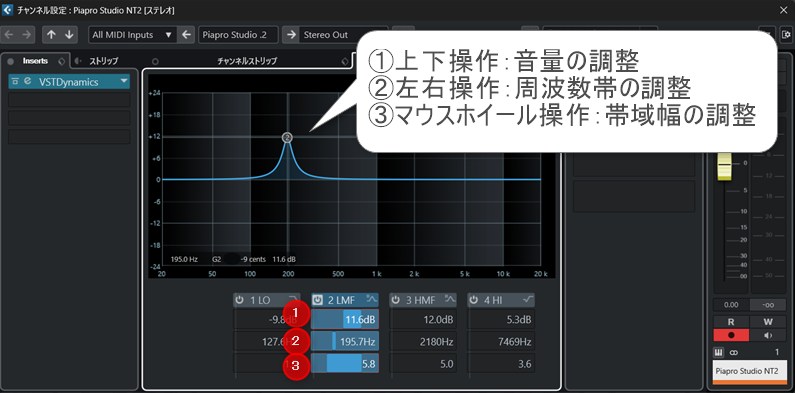
Task: Click 4 HI gain value 5.3dB
Action: (x=501, y=319)
